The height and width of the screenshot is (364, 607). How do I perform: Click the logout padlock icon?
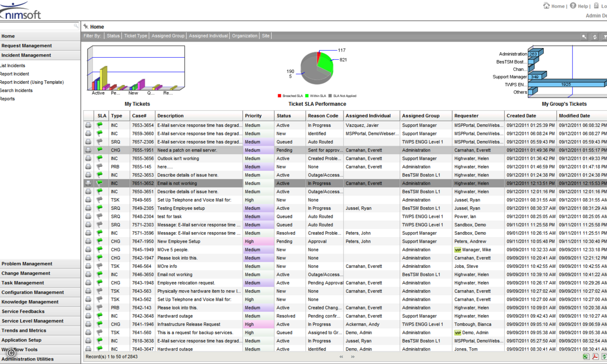point(596,6)
